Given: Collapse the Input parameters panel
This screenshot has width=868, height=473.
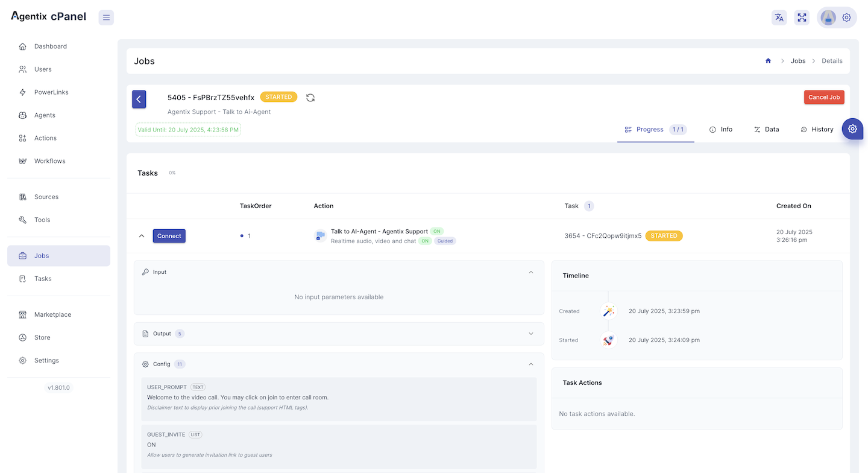Looking at the screenshot, I should point(531,272).
